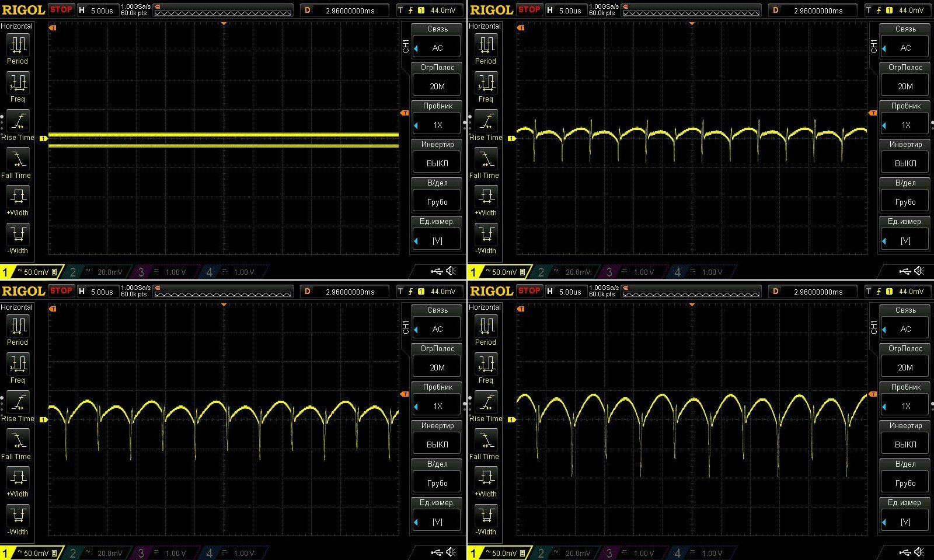This screenshot has width=934, height=560.
Task: Select channel 1 50.0mV tab in bottom-right scope
Action: 497,553
